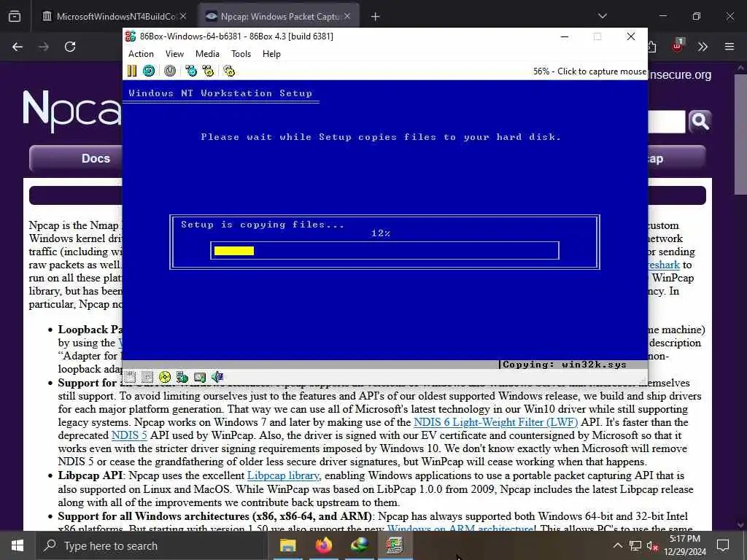Open the NDIS 6 Light-Weight Filter (LWF) link
This screenshot has width=747, height=560.
(x=495, y=422)
